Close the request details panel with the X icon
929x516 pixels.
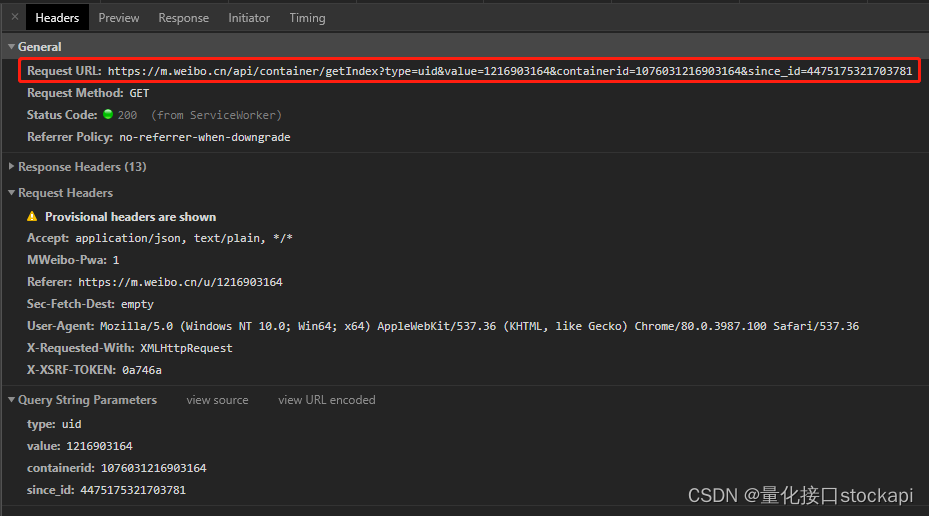(15, 17)
